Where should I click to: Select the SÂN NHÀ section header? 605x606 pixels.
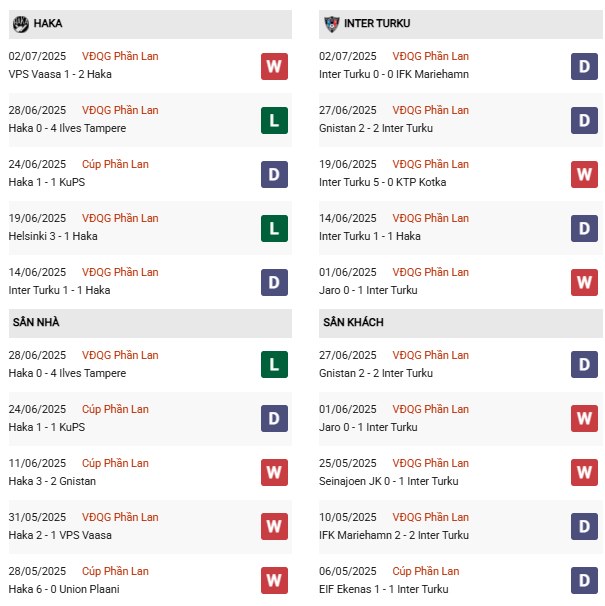coord(35,322)
